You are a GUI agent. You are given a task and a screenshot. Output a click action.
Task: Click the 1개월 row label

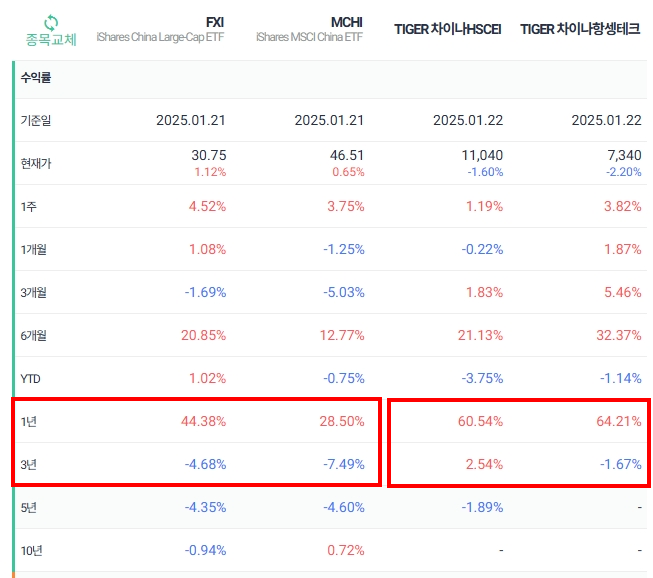coord(33,249)
